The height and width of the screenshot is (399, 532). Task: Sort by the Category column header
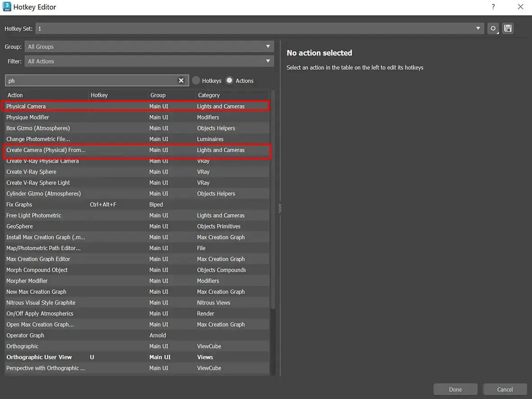tap(233, 95)
